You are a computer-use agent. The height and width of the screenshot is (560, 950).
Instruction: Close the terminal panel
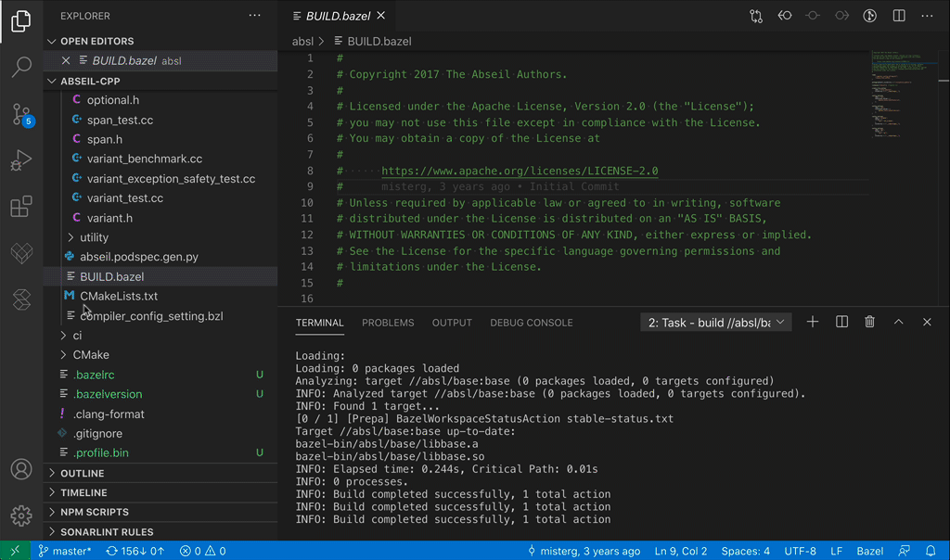tap(927, 322)
